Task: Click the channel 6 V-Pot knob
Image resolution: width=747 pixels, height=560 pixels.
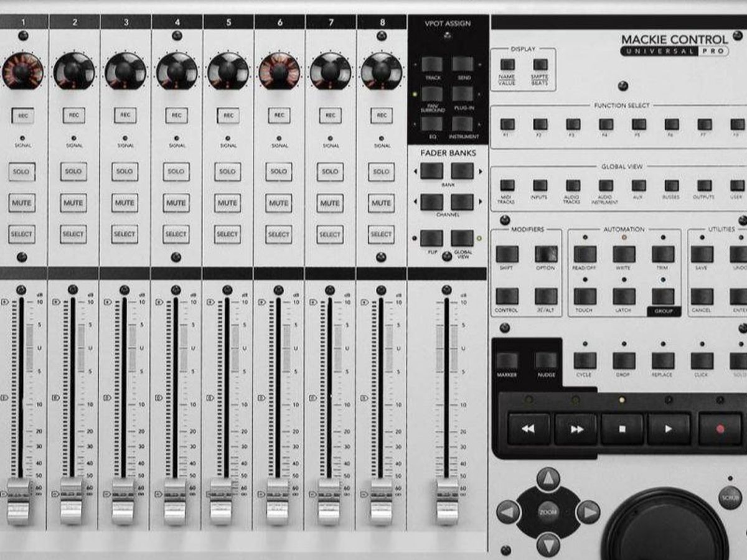Action: (x=279, y=71)
